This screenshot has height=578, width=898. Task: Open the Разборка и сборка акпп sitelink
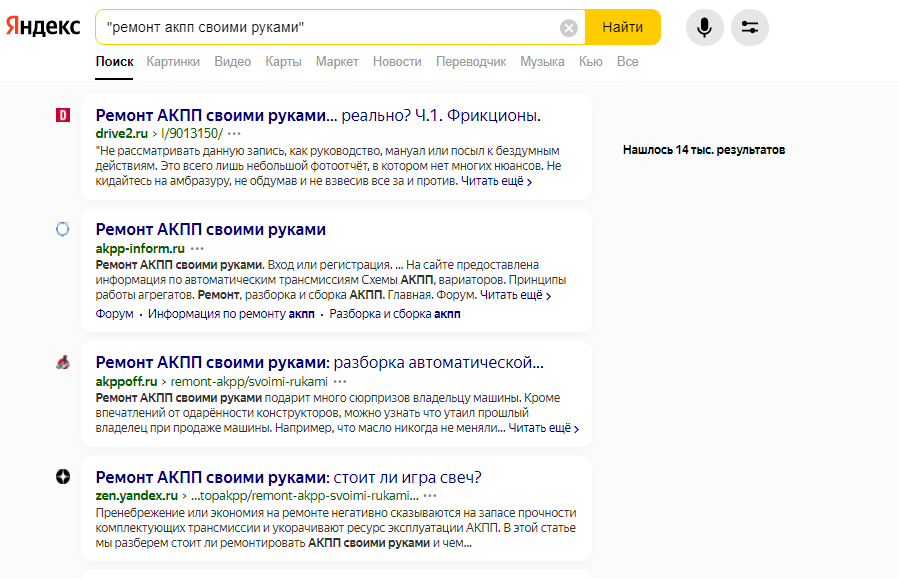pos(395,314)
